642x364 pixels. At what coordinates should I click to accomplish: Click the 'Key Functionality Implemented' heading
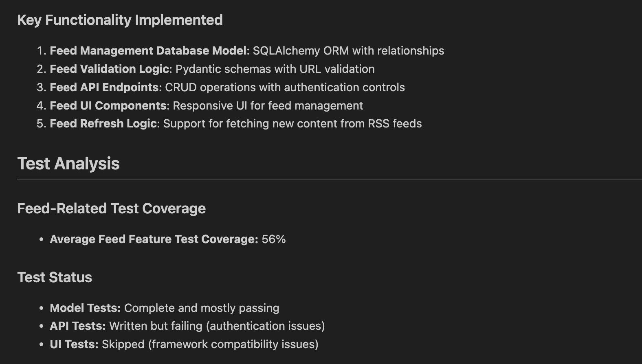[120, 20]
